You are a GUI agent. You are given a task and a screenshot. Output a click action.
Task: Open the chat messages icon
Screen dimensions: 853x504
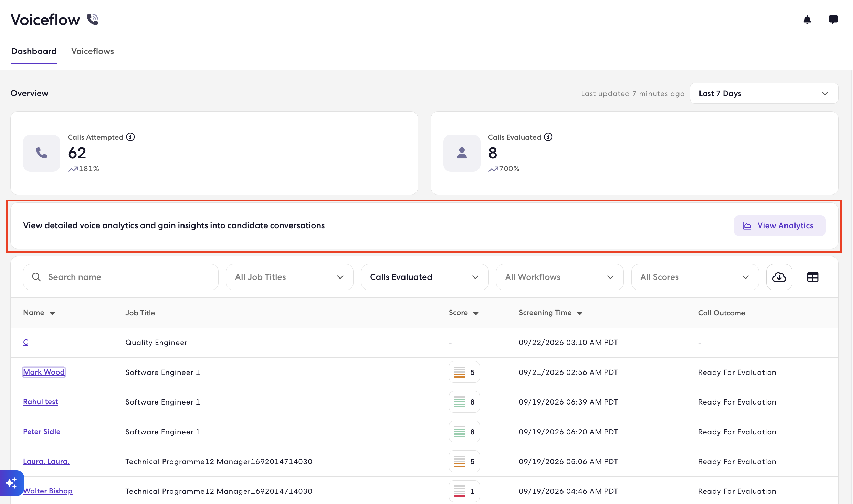point(833,20)
